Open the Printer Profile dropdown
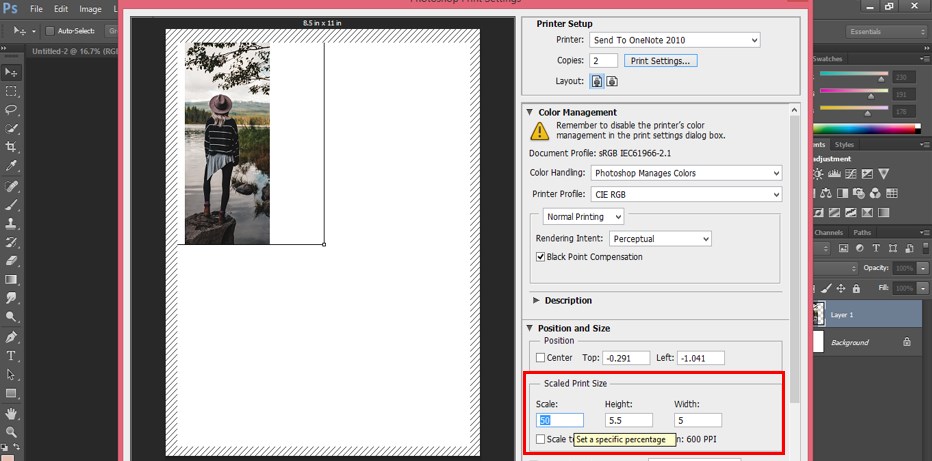The width and height of the screenshot is (932, 461). pos(687,194)
